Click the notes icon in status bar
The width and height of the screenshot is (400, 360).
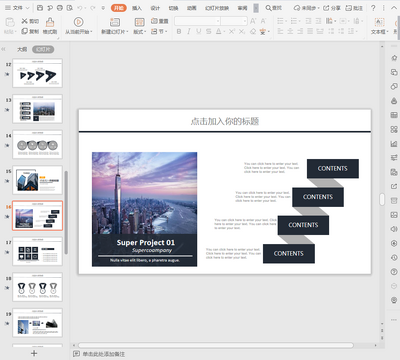76,354
